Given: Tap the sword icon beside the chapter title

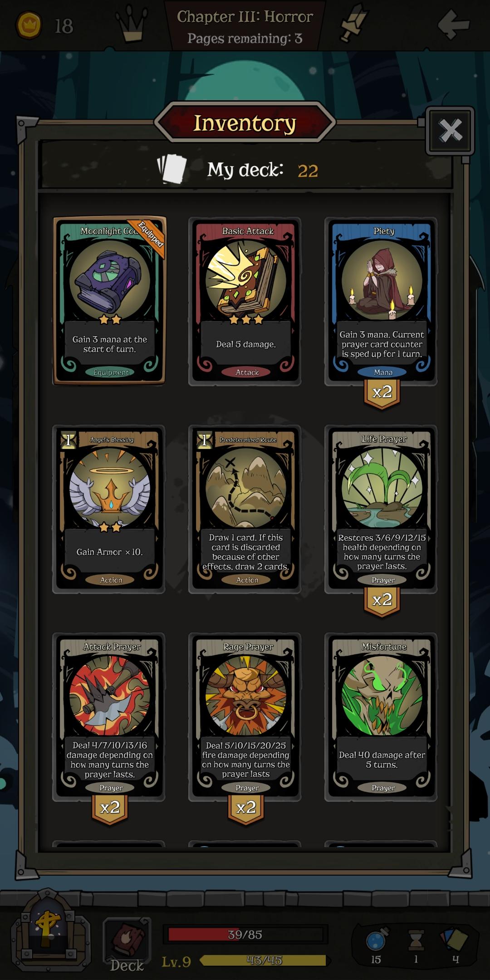Looking at the screenshot, I should pyautogui.click(x=353, y=23).
